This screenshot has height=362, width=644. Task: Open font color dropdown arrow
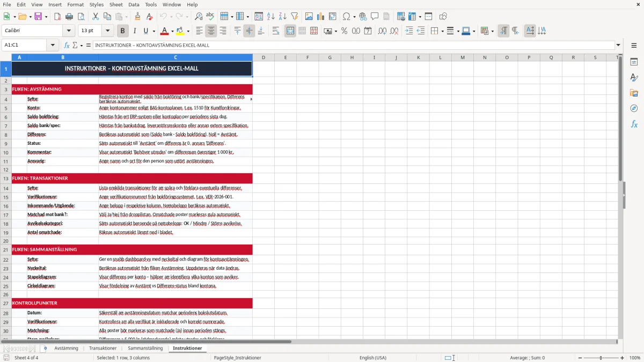(x=172, y=31)
